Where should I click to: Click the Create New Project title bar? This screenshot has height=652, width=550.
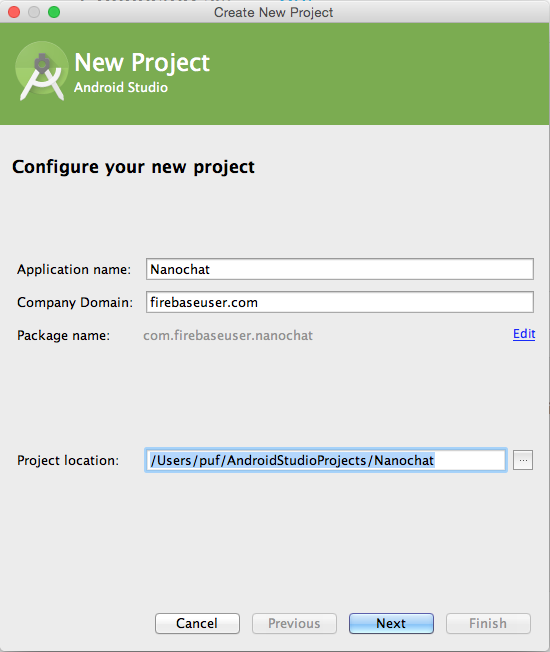click(x=274, y=12)
